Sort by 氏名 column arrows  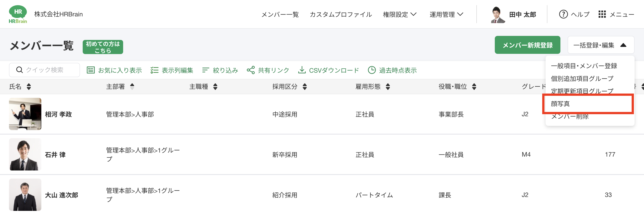[x=29, y=87]
